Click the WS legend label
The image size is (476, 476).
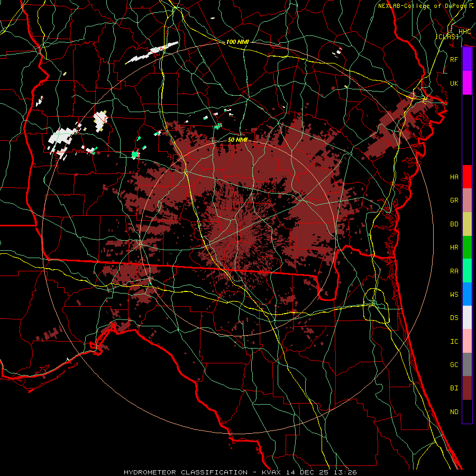(x=454, y=295)
